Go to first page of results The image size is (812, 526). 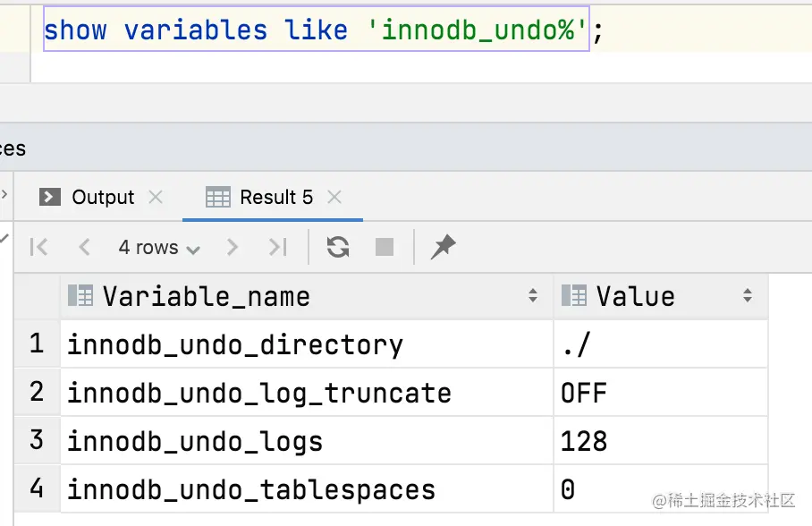coord(38,247)
